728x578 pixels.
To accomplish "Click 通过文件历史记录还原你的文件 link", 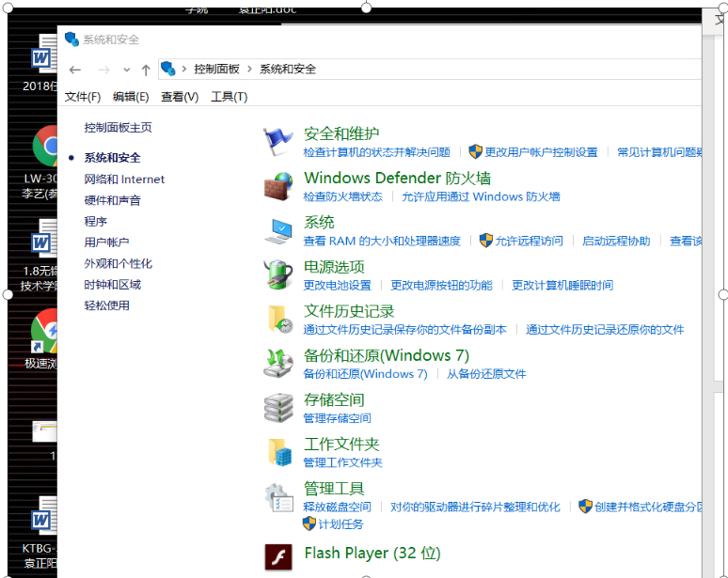I will [x=605, y=330].
